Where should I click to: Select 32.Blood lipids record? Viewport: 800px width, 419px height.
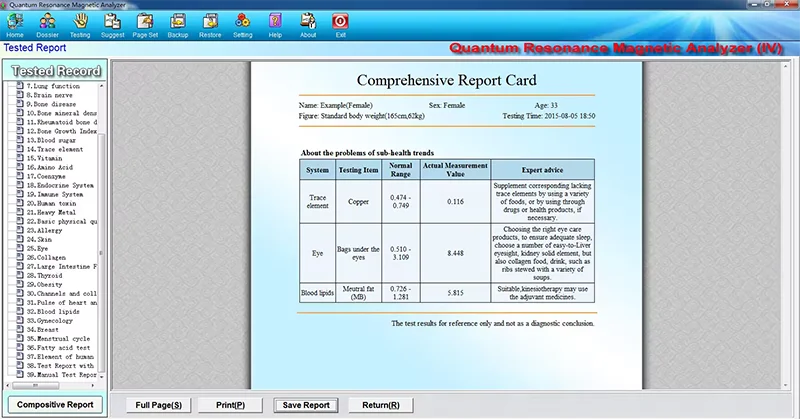point(53,311)
